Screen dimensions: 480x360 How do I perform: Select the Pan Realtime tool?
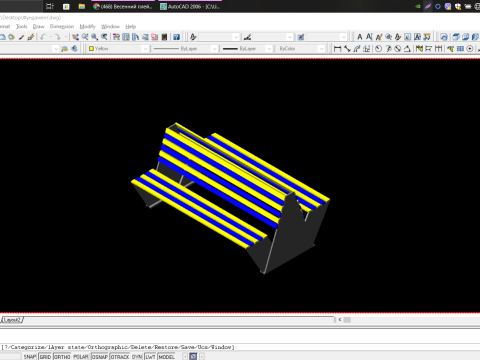point(75,37)
